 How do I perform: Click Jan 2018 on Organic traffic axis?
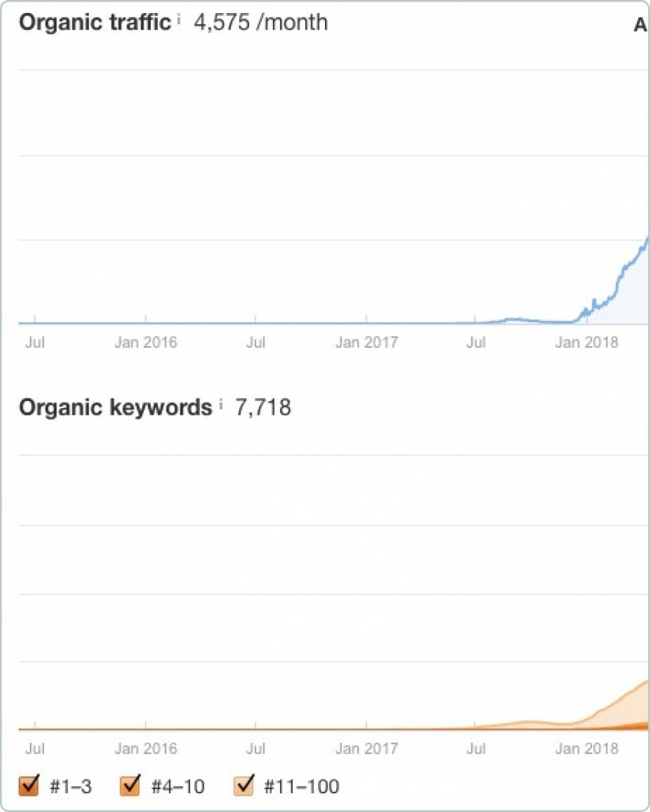click(586, 342)
